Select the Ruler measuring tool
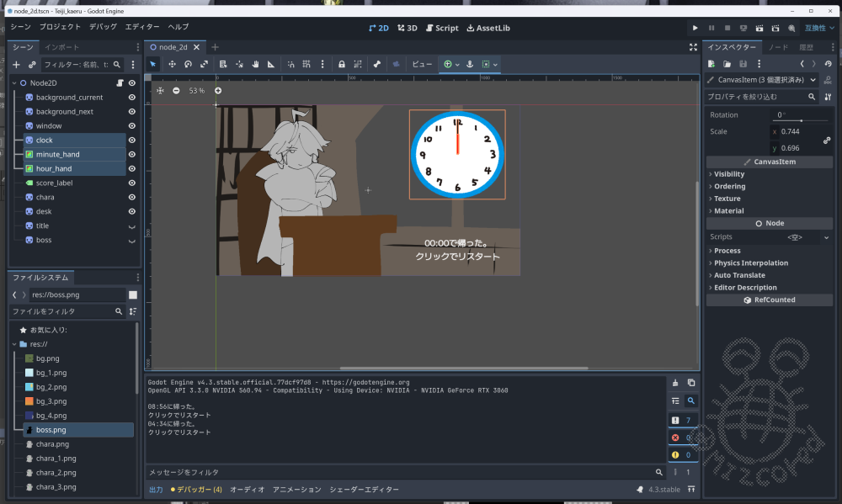 click(271, 64)
